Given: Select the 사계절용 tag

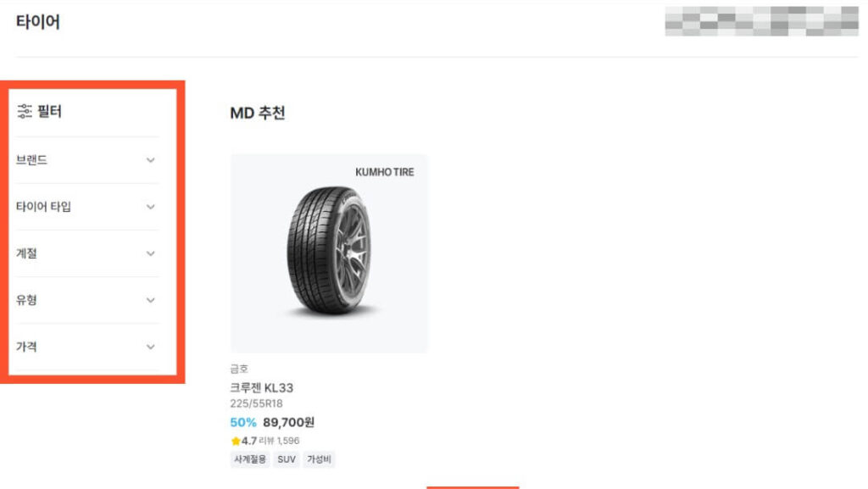Looking at the screenshot, I should (250, 459).
